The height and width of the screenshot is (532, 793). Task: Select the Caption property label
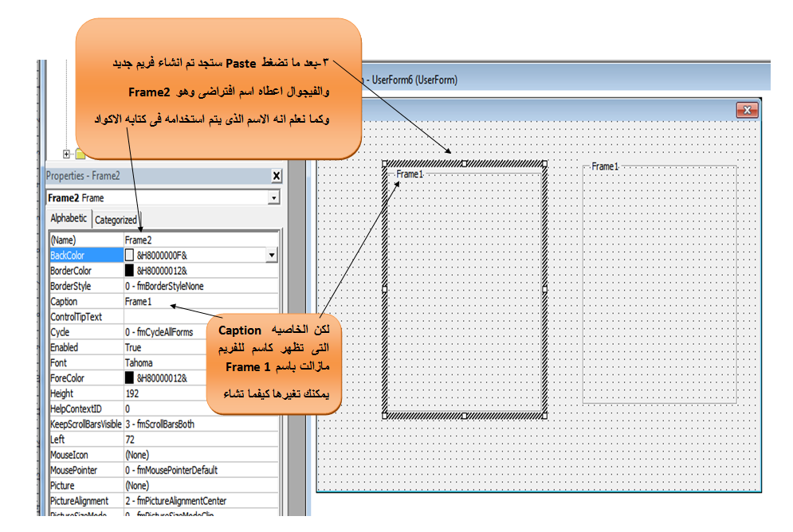(x=64, y=302)
